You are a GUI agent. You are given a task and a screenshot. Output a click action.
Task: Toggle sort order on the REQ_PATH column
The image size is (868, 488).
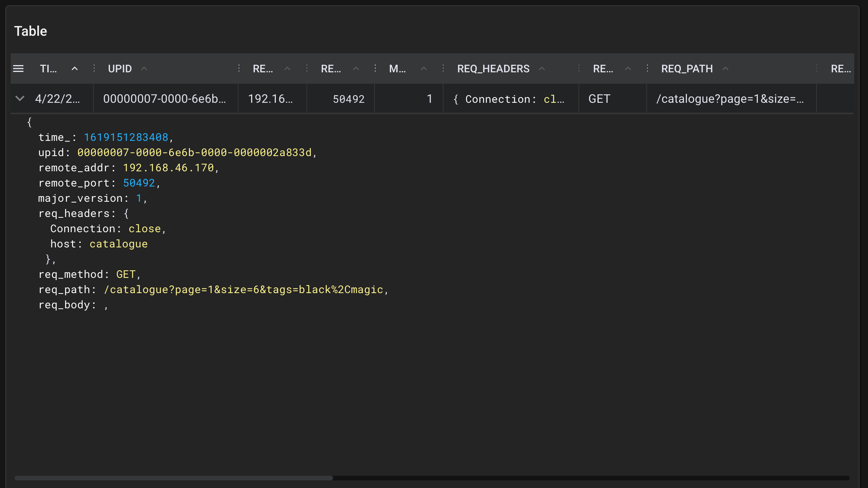pyautogui.click(x=725, y=69)
